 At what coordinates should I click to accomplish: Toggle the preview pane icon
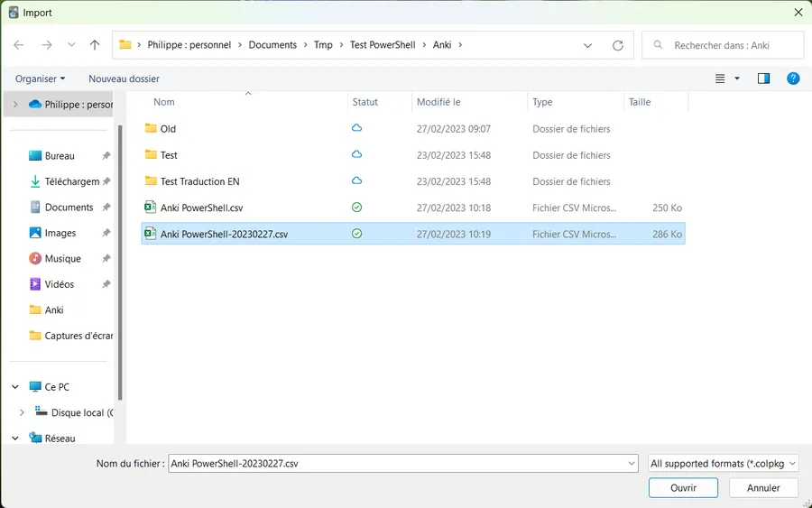point(764,79)
